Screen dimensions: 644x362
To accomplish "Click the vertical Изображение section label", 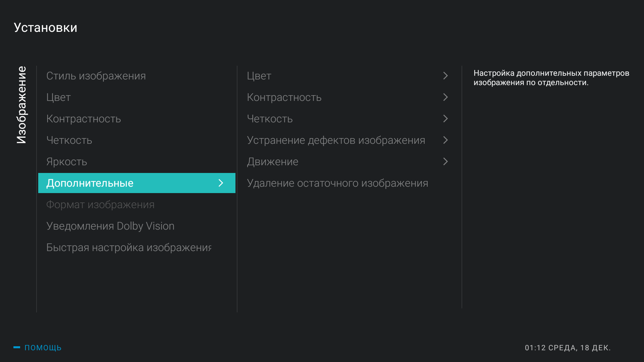I will pyautogui.click(x=21, y=105).
